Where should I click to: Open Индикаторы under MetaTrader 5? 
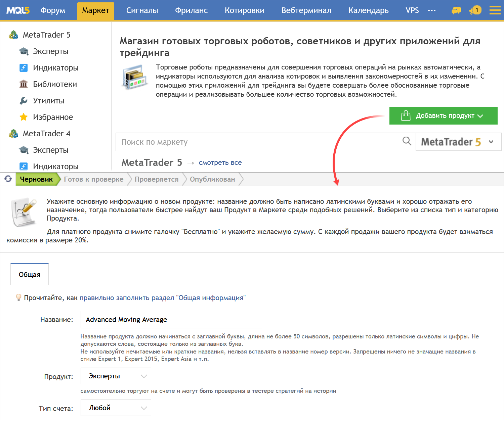56,68
